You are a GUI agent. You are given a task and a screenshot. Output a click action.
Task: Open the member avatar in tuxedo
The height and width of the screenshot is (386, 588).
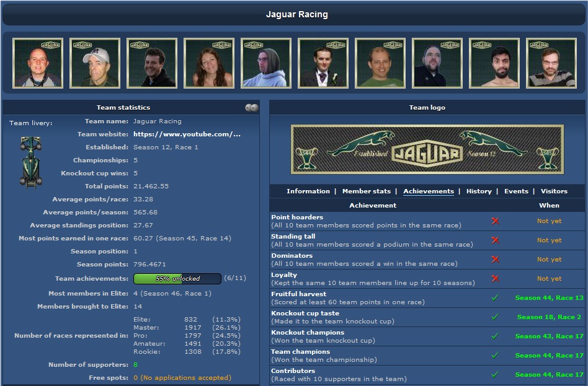click(x=323, y=63)
